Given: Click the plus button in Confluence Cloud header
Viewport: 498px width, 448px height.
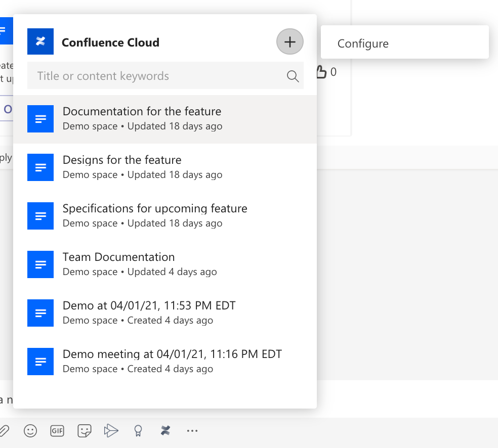Looking at the screenshot, I should pos(289,41).
